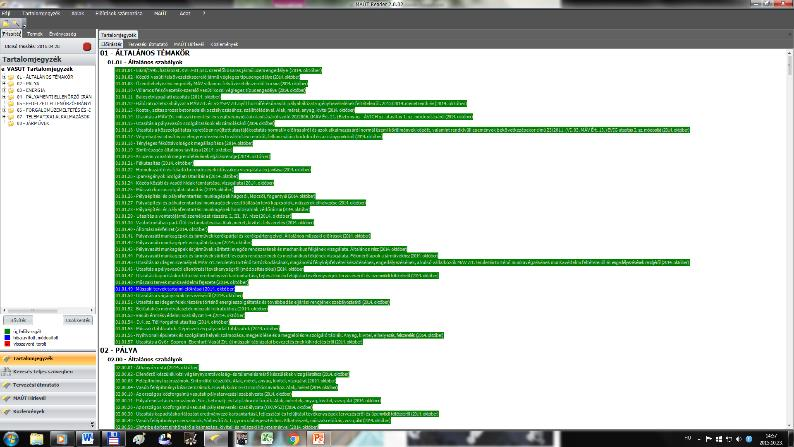
Task: Expand the 06 - FORGALOM tree node
Action: click(4, 110)
